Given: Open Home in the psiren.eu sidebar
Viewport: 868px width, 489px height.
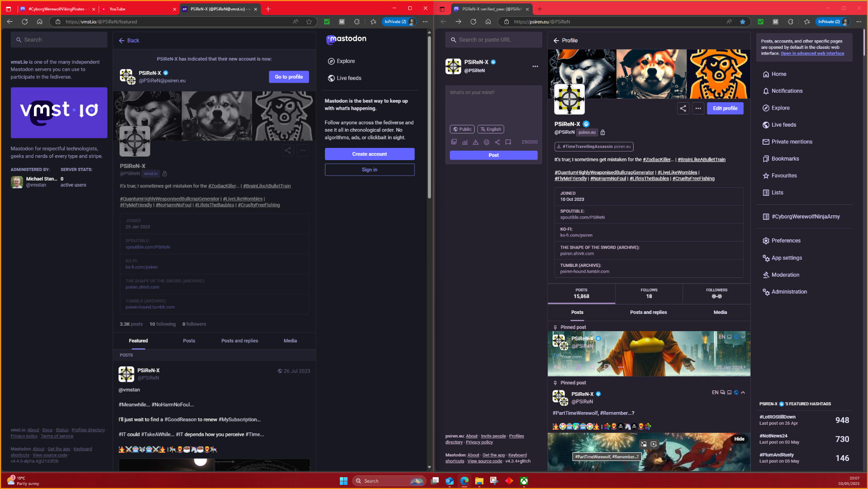Looking at the screenshot, I should coord(774,74).
